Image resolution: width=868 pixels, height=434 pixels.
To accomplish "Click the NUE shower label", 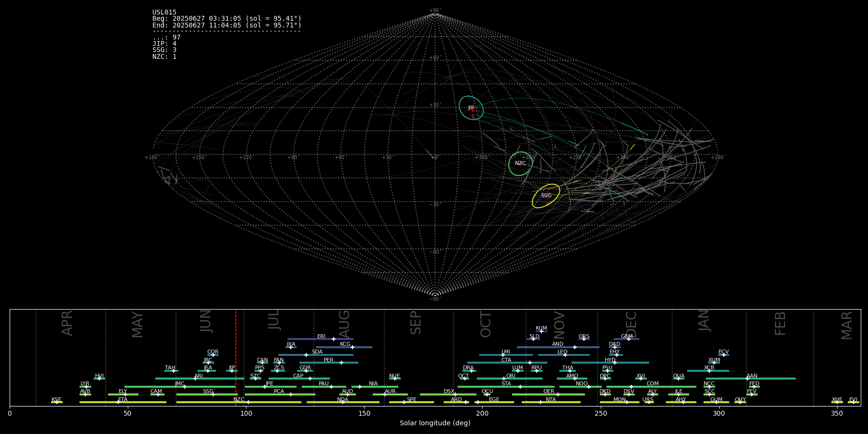I will tap(394, 376).
